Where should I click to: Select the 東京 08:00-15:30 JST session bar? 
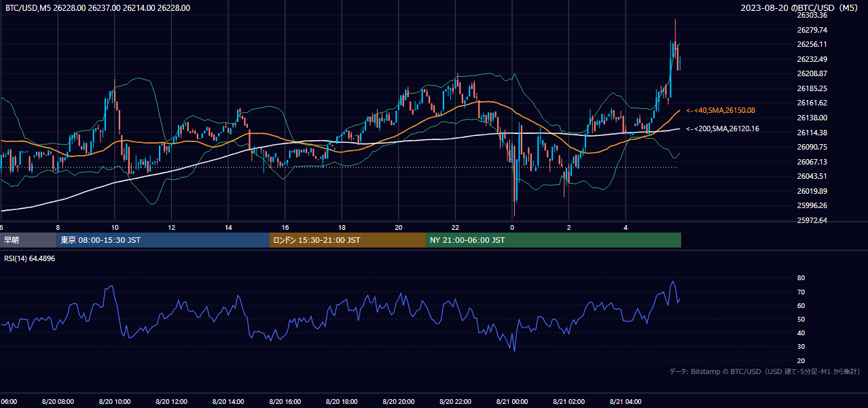pos(163,240)
